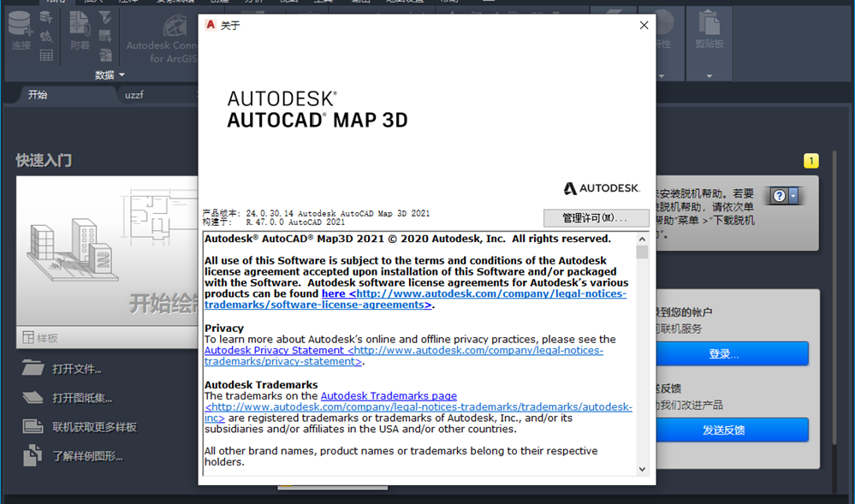Click the 打开图纸集 sheet set icon
855x504 pixels.
[33, 398]
